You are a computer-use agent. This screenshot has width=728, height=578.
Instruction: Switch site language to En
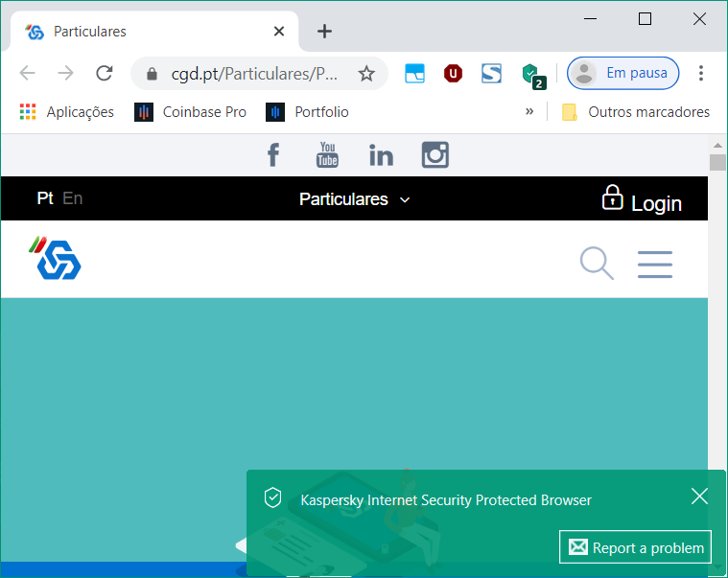coord(73,198)
